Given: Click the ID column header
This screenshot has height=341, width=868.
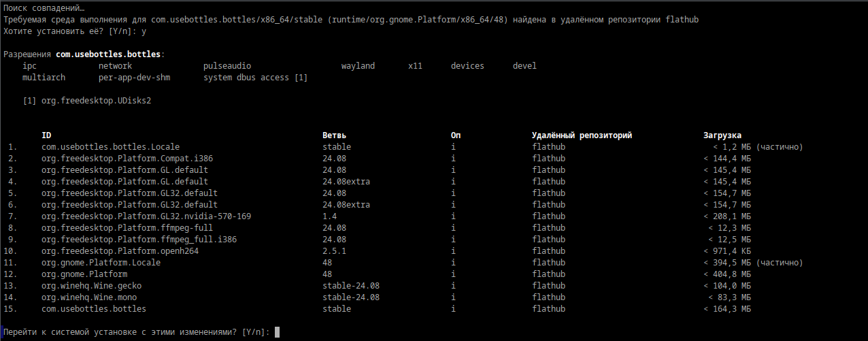Looking at the screenshot, I should click(46, 135).
